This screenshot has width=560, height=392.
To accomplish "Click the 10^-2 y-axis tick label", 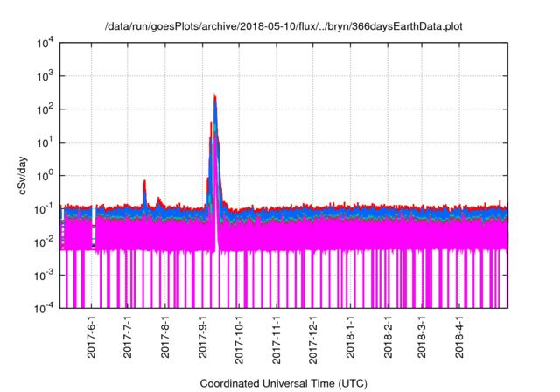I will click(x=44, y=242).
